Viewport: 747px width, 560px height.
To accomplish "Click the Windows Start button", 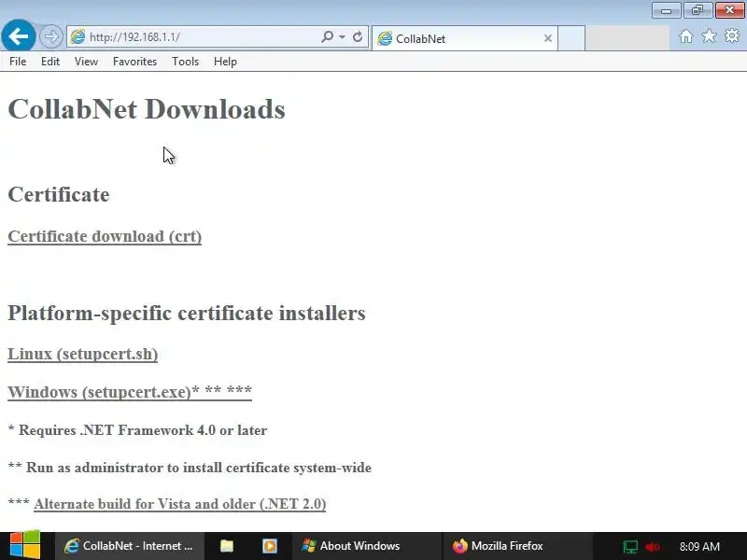I will click(25, 546).
